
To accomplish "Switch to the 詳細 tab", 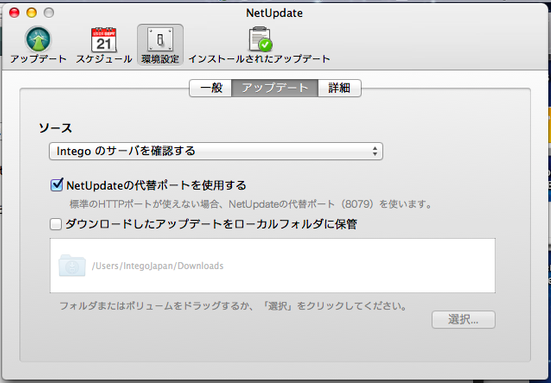I will 339,88.
